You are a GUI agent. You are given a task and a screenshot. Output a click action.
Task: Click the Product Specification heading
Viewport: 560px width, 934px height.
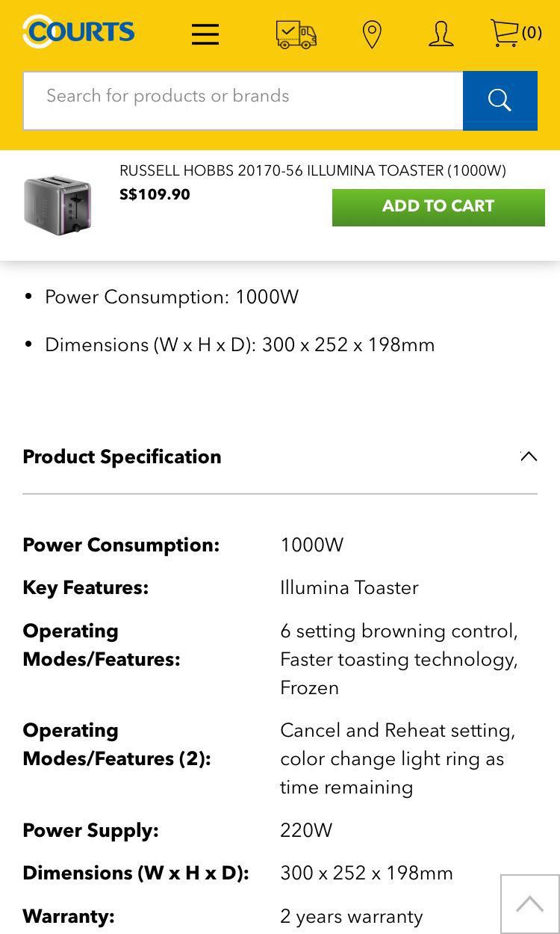tap(122, 457)
